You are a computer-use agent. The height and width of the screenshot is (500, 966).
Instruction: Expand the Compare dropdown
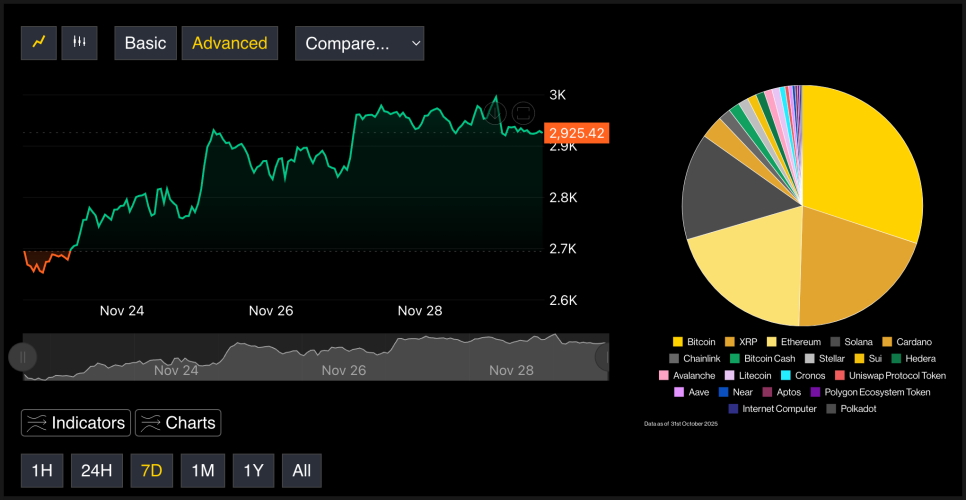point(359,43)
